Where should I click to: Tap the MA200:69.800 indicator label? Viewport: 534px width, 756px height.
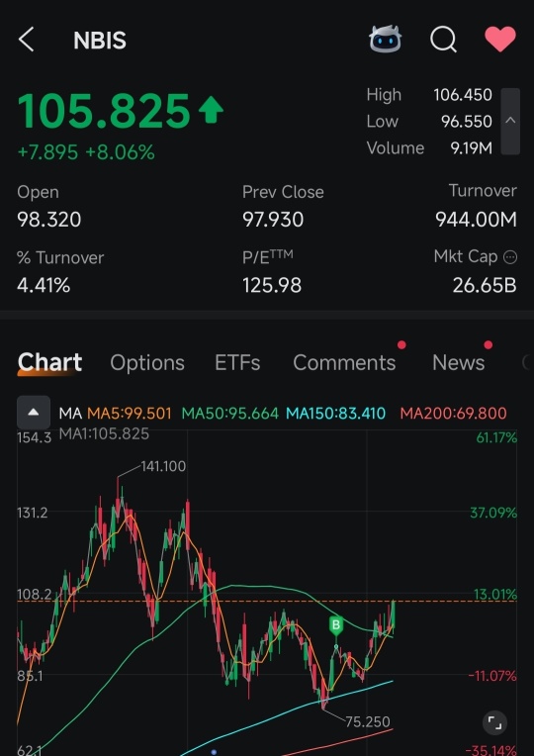453,414
